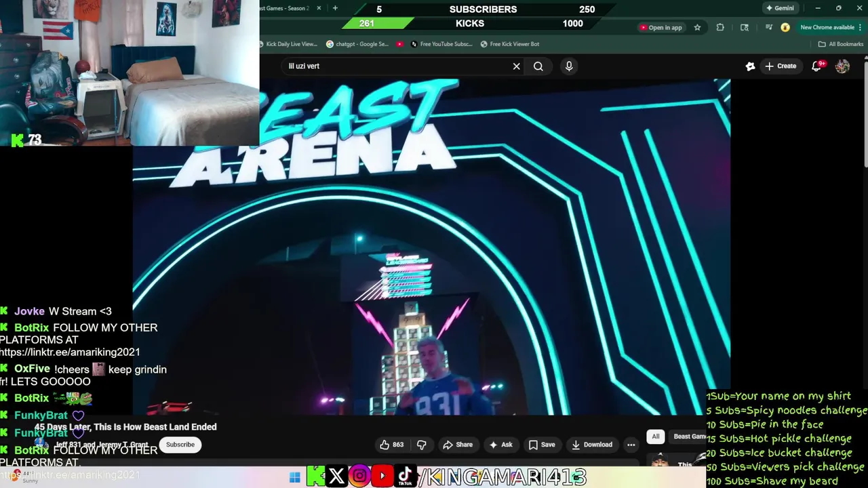Subscribe to the channel
The height and width of the screenshot is (488, 868).
[x=180, y=445]
